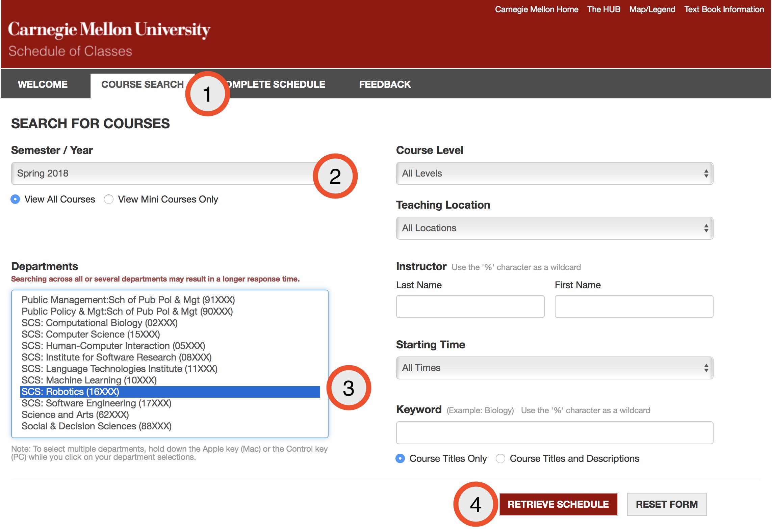Image resolution: width=772 pixels, height=532 pixels.
Task: Click the Carnegie Mellon University logo
Action: click(109, 30)
